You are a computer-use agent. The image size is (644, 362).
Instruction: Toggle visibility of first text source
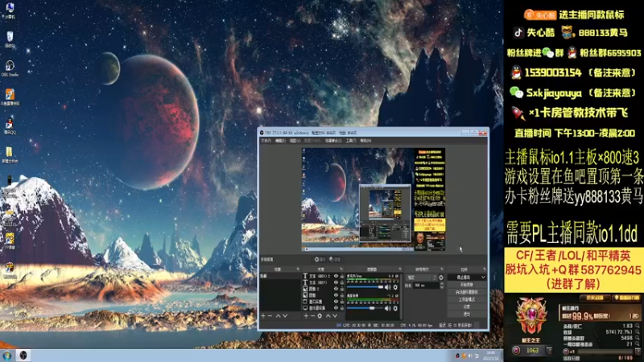(336, 276)
